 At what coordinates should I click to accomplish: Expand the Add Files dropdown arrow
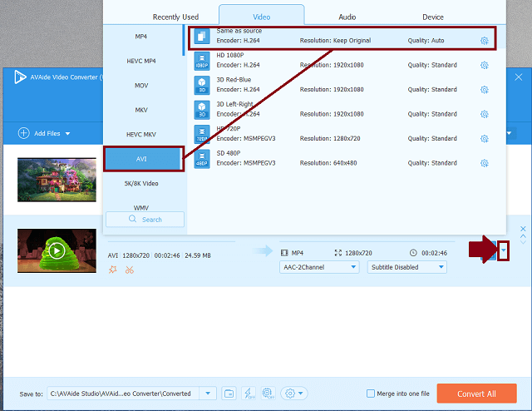[67, 133]
